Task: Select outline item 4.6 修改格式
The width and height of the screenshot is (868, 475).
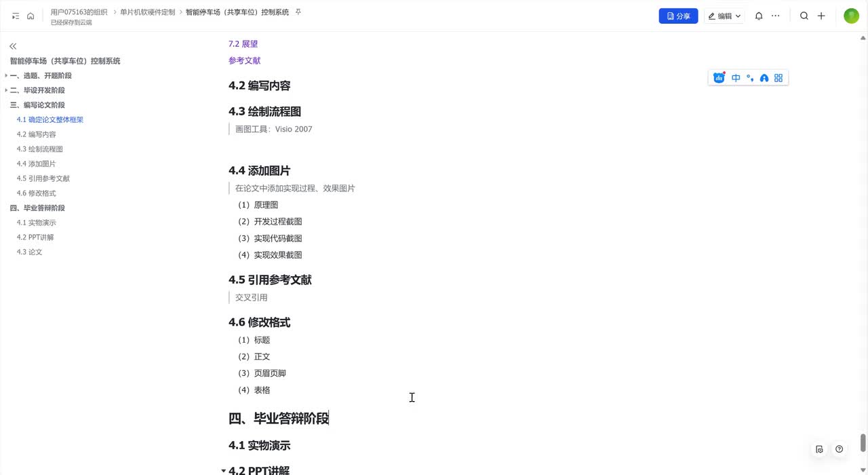Action: pos(37,193)
